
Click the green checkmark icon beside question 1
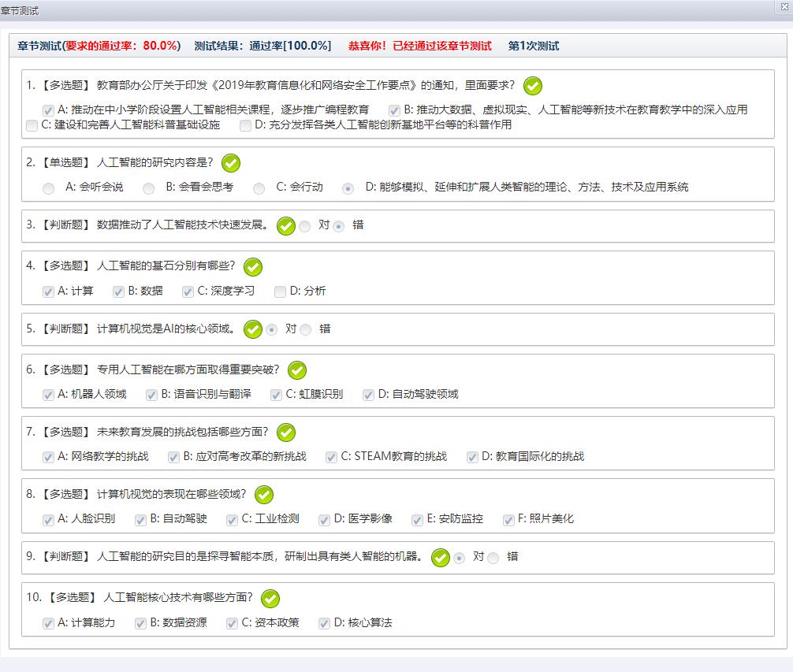(x=533, y=86)
